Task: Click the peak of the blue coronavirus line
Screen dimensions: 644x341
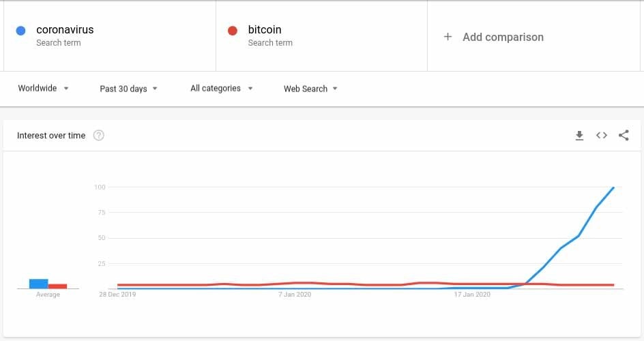Action: pyautogui.click(x=614, y=188)
